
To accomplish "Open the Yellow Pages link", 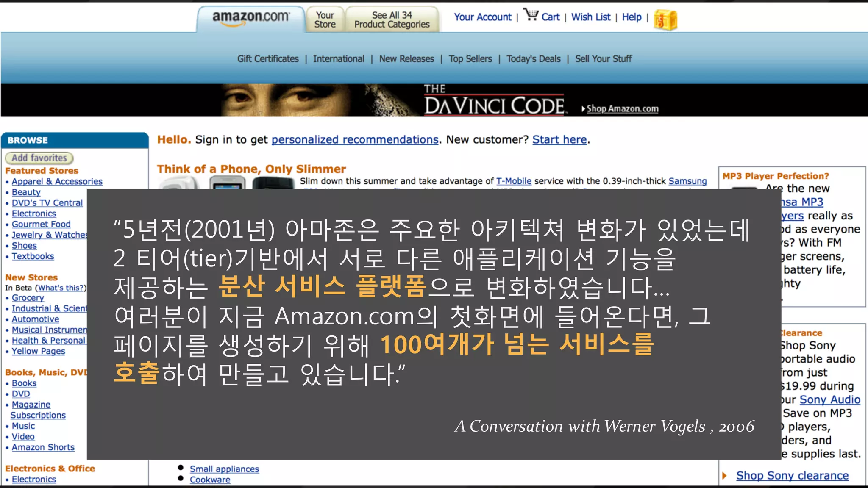I will [39, 351].
